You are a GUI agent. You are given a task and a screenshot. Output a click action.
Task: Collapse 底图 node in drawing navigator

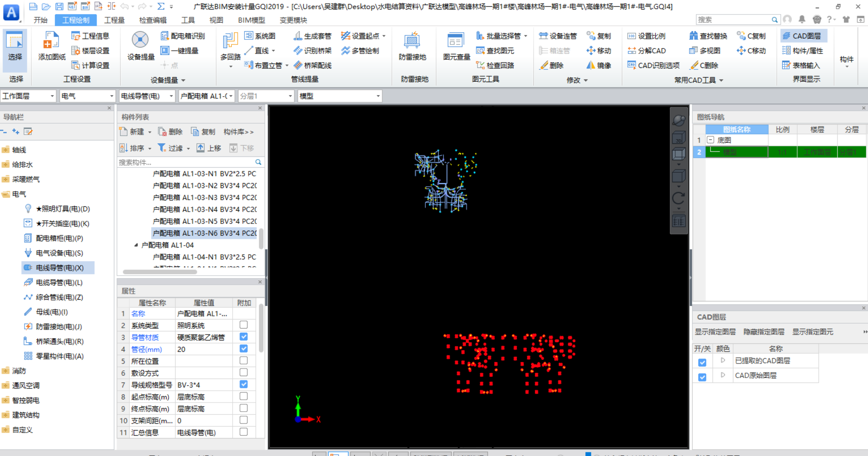[x=711, y=140]
